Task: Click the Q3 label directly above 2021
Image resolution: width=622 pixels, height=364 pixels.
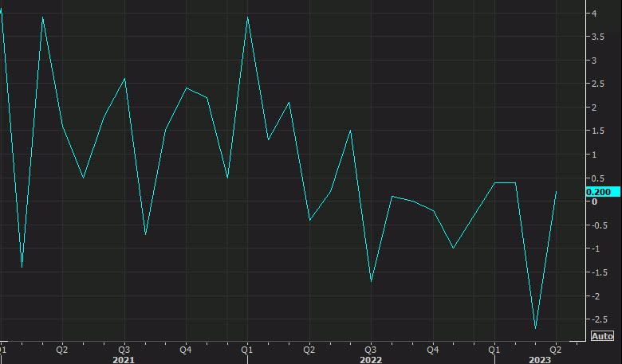Action: 124,349
